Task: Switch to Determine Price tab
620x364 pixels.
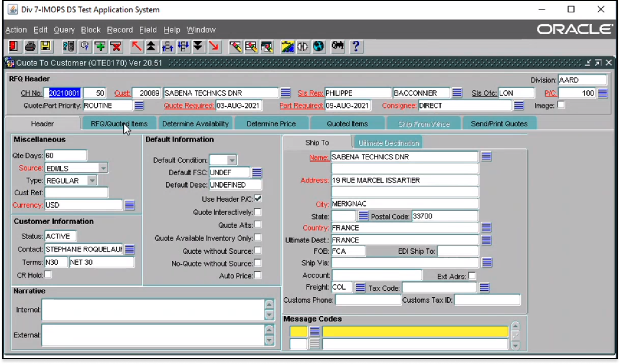Action: [271, 124]
